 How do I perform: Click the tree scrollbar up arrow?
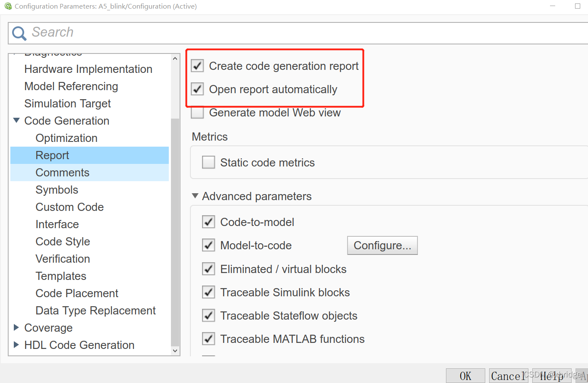175,59
